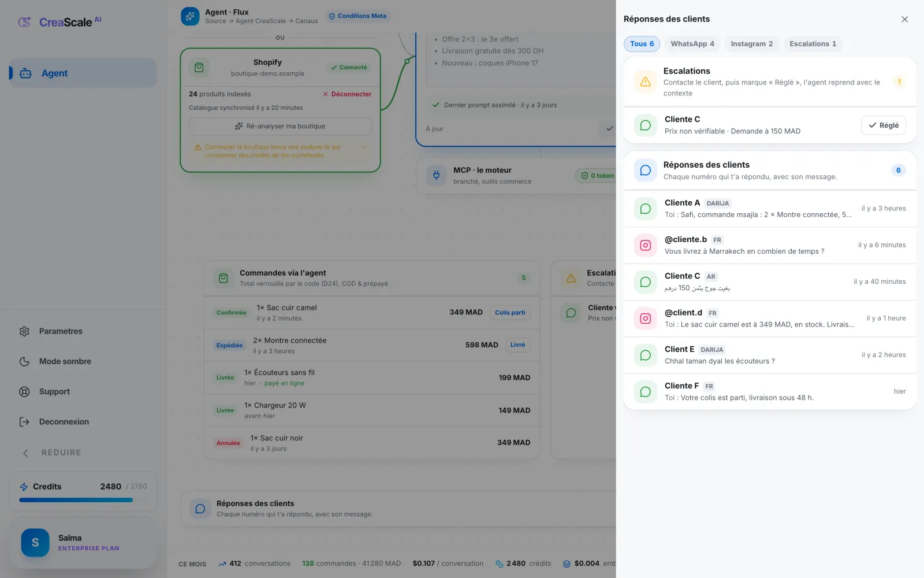
Task: Open Parametres gear icon in sidebar
Action: click(24, 331)
